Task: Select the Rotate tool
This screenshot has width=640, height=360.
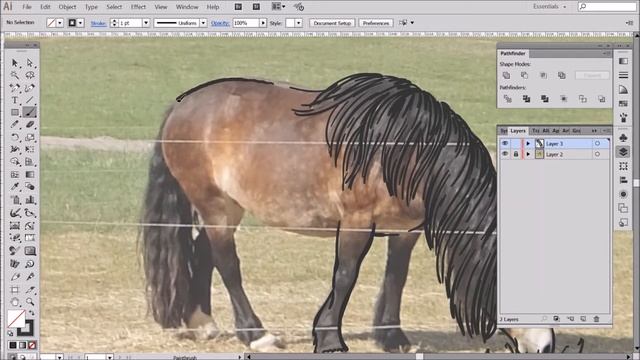Action: point(15,137)
